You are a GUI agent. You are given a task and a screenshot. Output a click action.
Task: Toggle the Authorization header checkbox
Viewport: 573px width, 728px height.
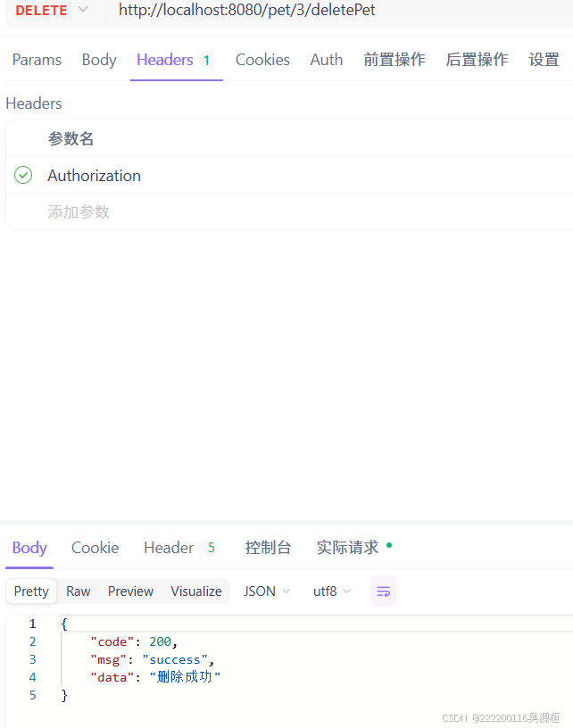pyautogui.click(x=23, y=175)
